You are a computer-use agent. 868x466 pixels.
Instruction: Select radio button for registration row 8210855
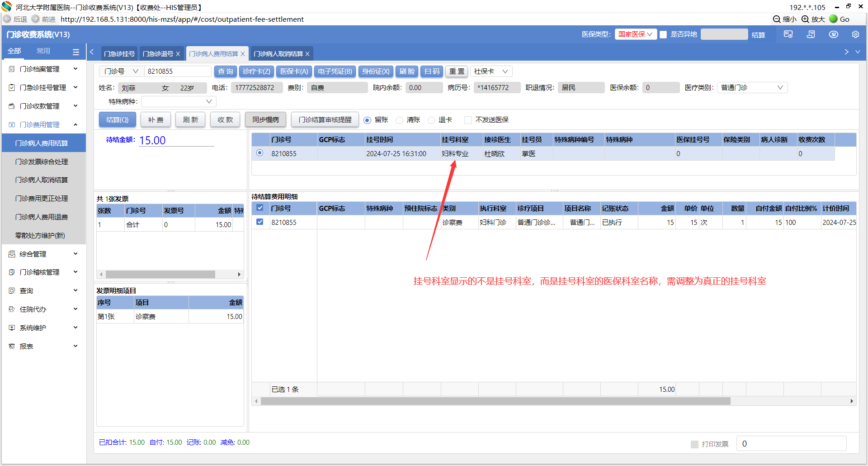coord(260,153)
